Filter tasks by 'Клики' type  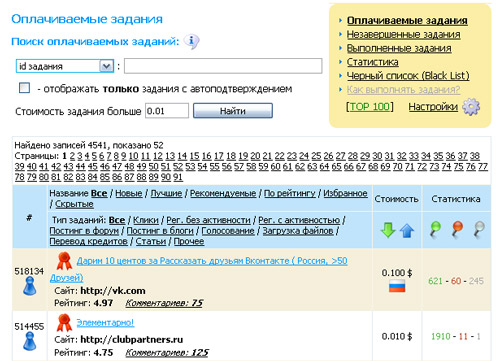pyautogui.click(x=146, y=220)
